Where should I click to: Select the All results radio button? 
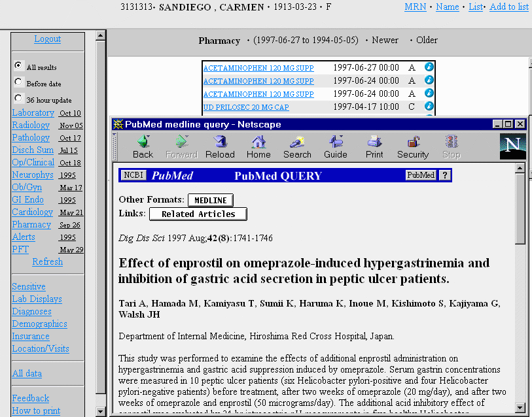click(18, 66)
